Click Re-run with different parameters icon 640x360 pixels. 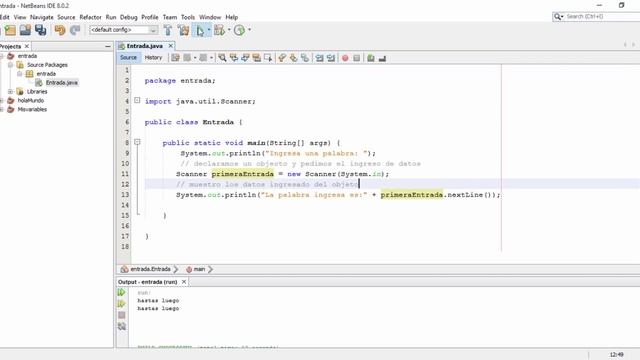(121, 304)
